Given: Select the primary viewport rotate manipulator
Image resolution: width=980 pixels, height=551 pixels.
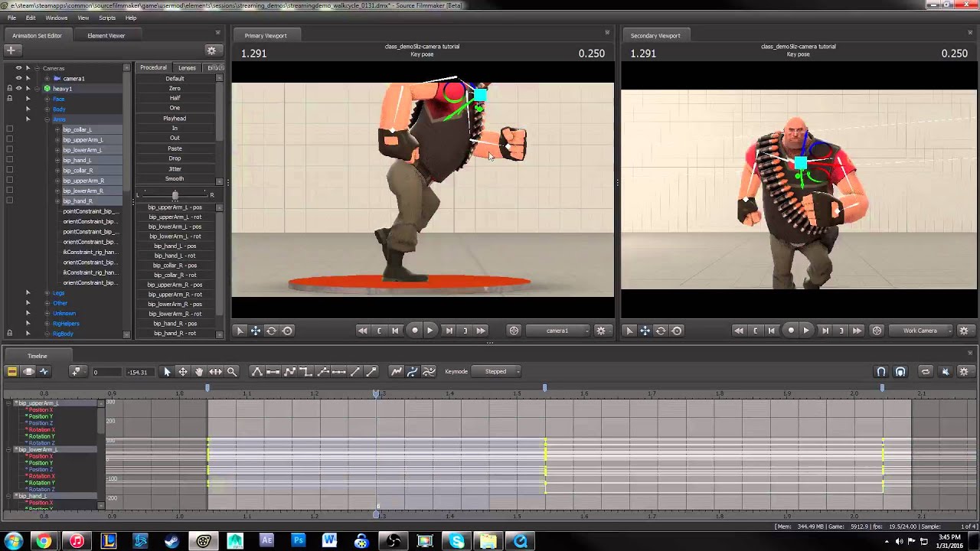Looking at the screenshot, I should pos(271,331).
